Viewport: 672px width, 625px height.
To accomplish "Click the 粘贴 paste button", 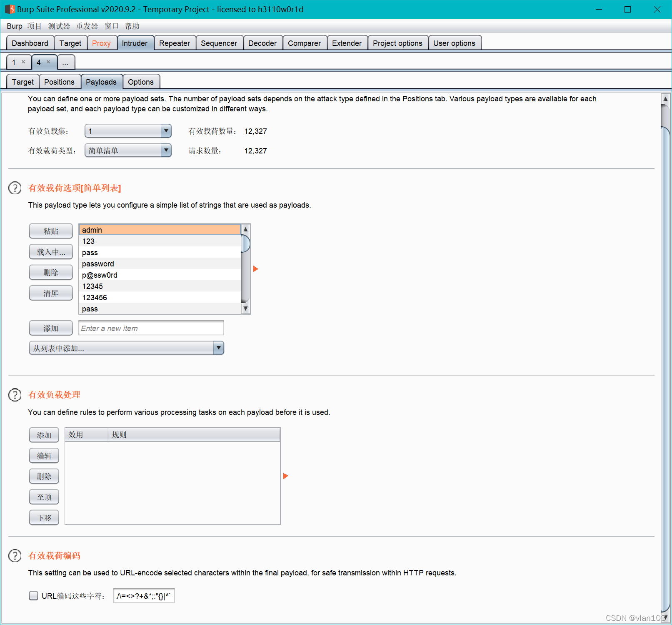I will pos(51,231).
